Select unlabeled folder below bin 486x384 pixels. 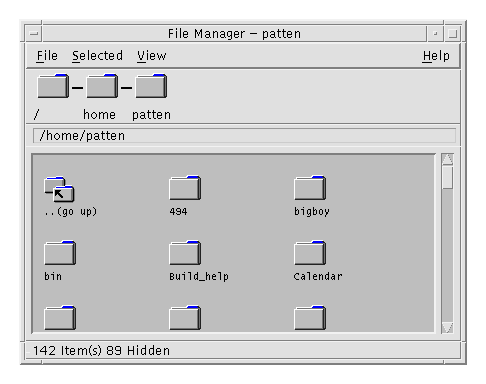60,318
